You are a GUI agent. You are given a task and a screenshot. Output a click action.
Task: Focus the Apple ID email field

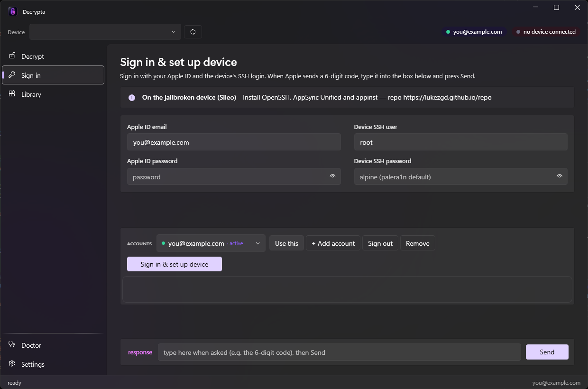point(234,142)
